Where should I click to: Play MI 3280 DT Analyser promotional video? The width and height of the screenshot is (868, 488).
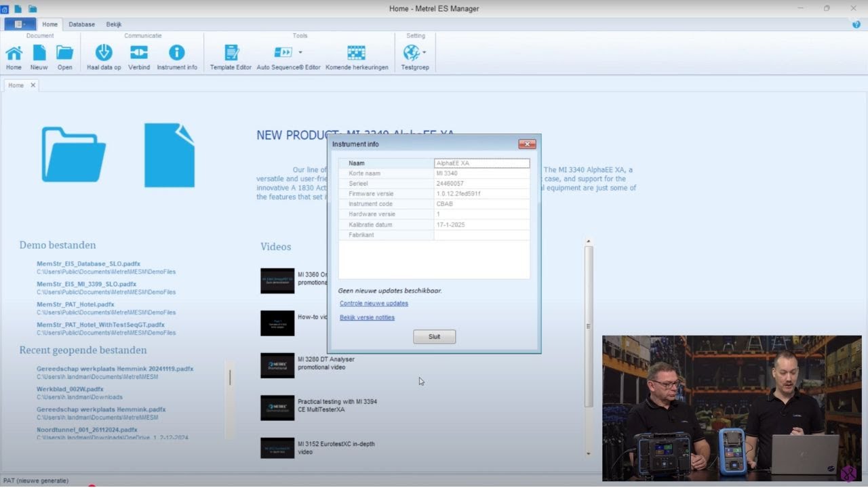tap(277, 365)
